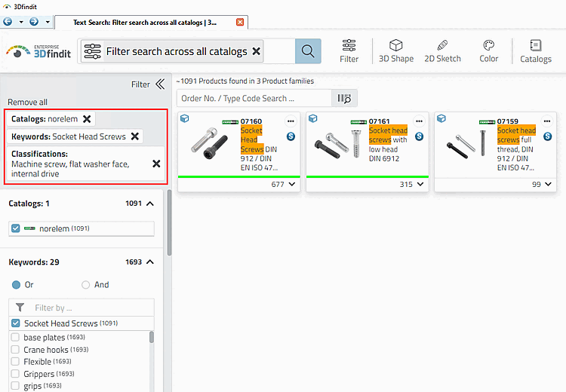566x392 pixels.
Task: Click the 3D cube icon on product 07159
Action: (441, 118)
